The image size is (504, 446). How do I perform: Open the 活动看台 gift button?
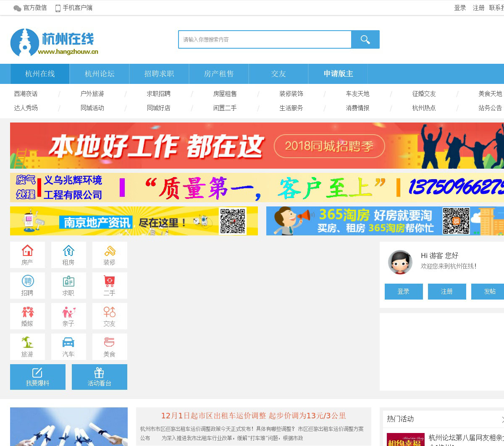coord(100,377)
